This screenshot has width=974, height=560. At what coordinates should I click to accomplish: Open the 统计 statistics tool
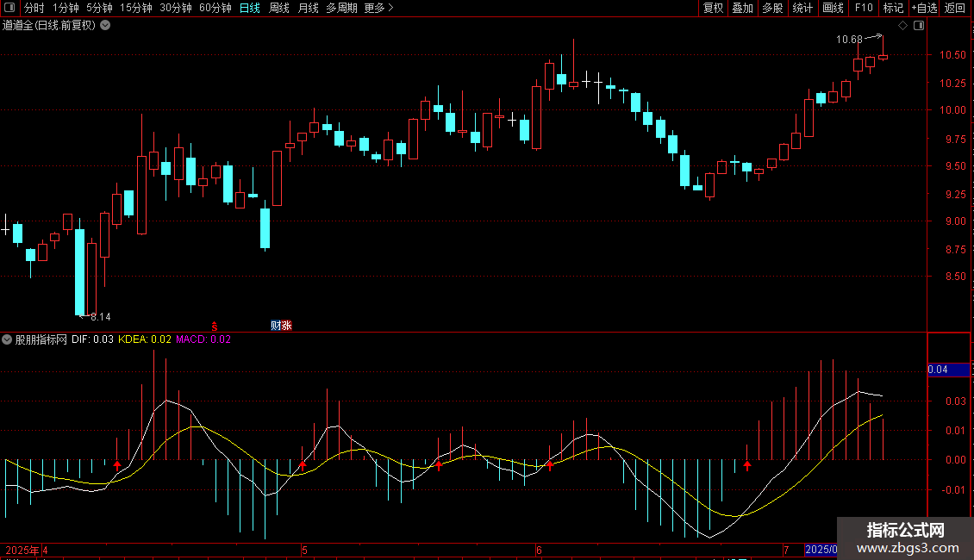[x=802, y=8]
